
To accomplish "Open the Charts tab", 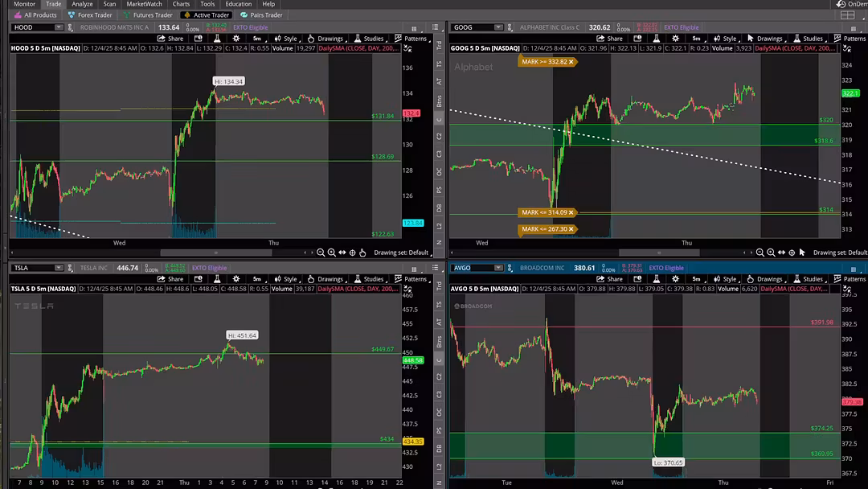I will coord(181,4).
